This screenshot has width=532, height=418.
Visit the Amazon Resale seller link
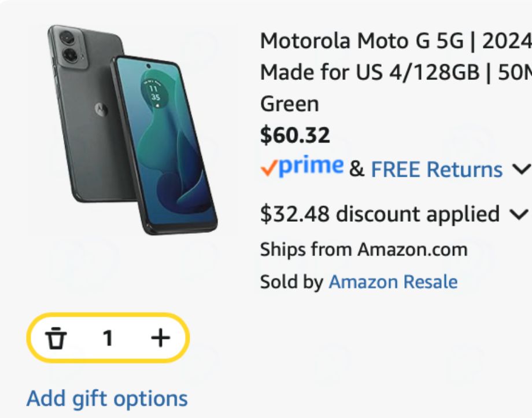393,282
